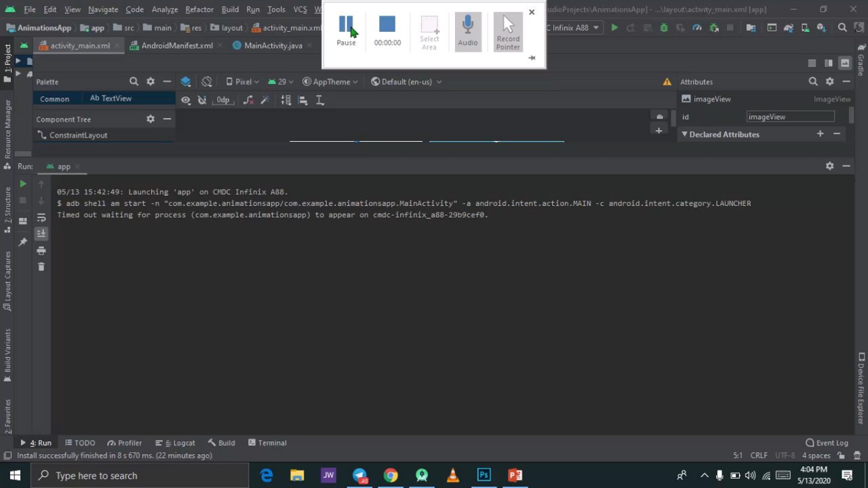
Task: Open the Event Log
Action: pos(827,443)
